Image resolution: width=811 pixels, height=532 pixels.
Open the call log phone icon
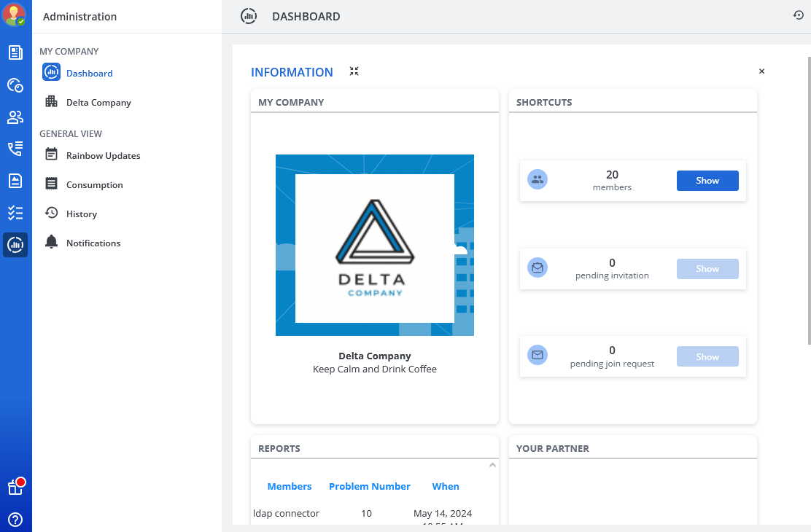click(x=15, y=149)
